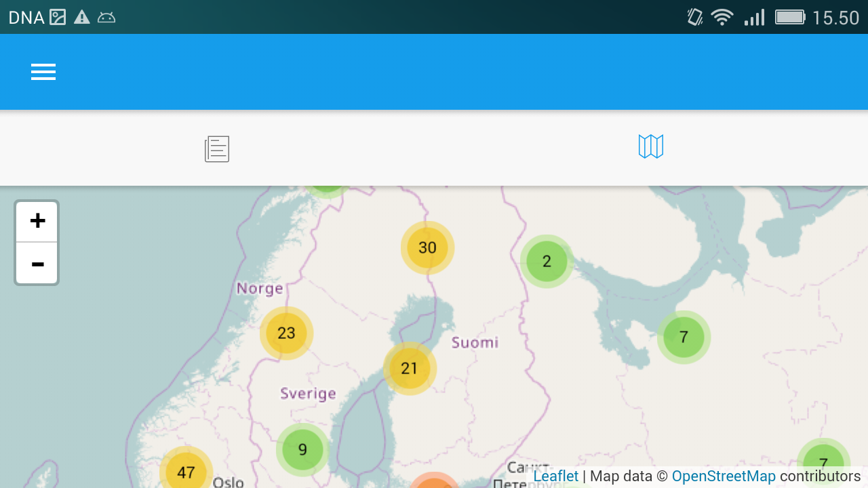
Task: Tap the 'Norge' map label
Action: coord(260,289)
